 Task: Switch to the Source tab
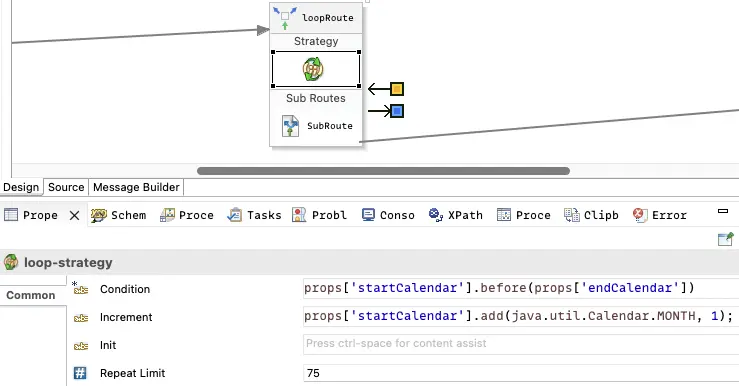(x=66, y=187)
